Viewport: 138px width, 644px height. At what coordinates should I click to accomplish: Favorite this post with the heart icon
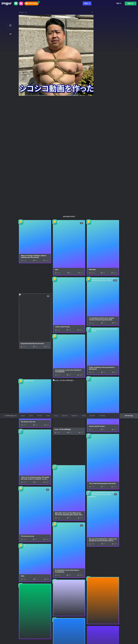click(10, 26)
